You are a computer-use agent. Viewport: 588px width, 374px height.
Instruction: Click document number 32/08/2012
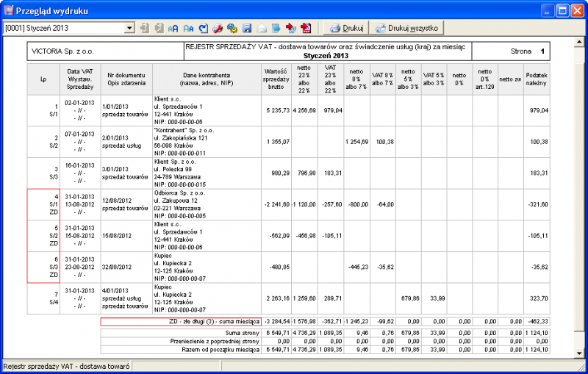click(x=117, y=267)
